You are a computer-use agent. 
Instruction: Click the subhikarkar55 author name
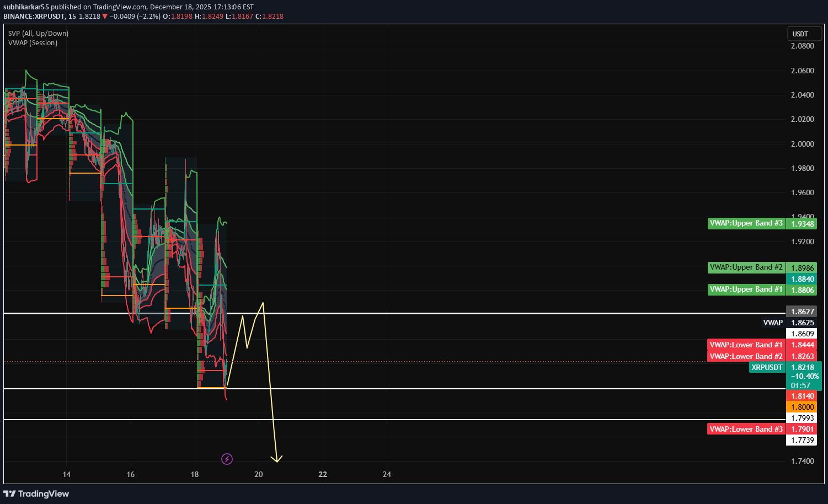click(x=26, y=7)
